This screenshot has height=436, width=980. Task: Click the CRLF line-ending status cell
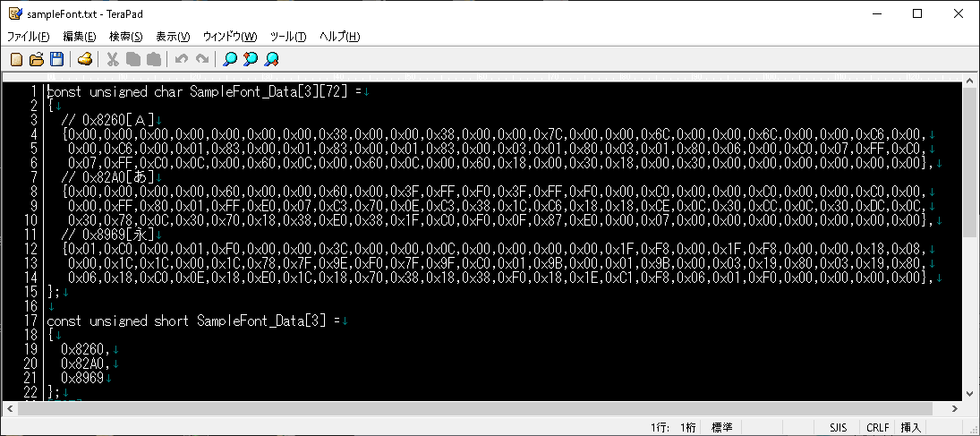(877, 428)
